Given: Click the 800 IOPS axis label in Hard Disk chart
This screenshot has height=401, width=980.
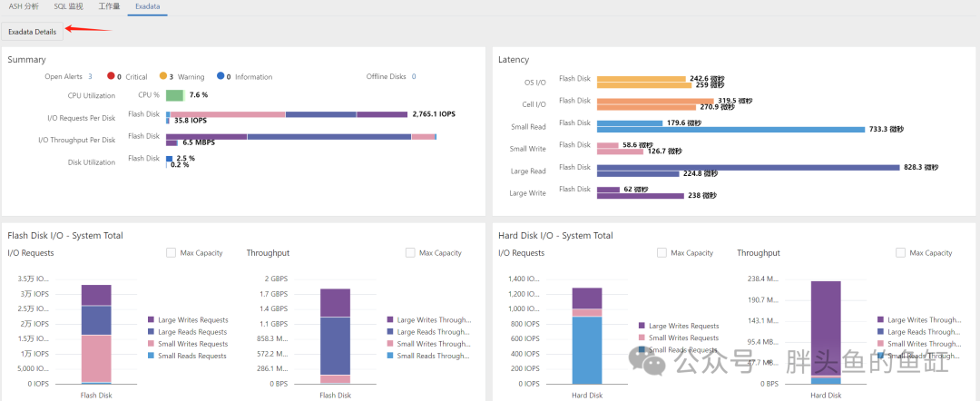Looking at the screenshot, I should tap(524, 324).
